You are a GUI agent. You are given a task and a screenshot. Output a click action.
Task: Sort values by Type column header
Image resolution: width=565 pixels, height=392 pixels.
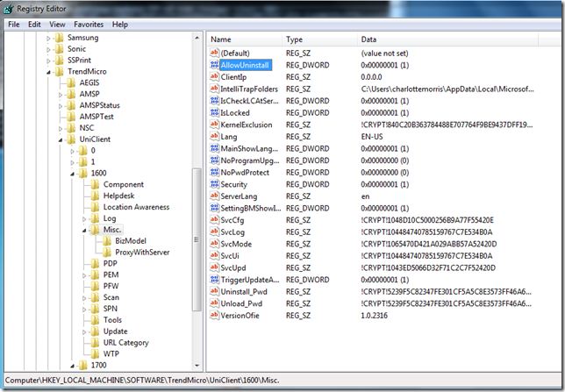tap(320, 39)
